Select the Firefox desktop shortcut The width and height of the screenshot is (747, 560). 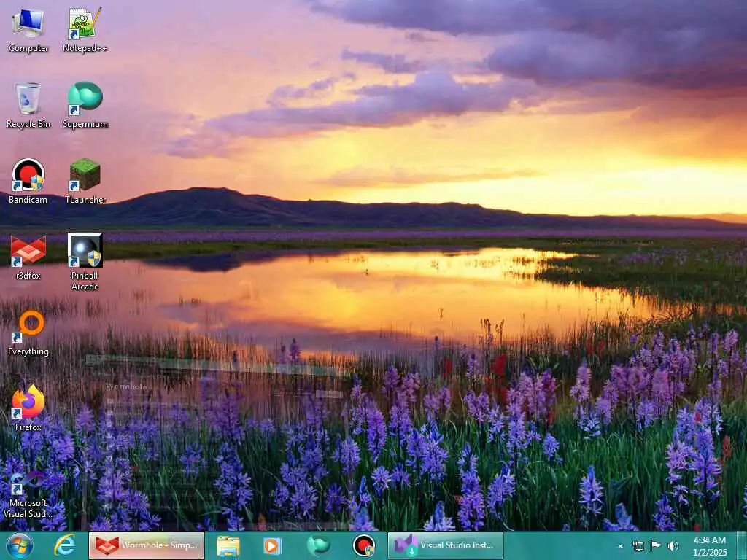[x=28, y=408]
